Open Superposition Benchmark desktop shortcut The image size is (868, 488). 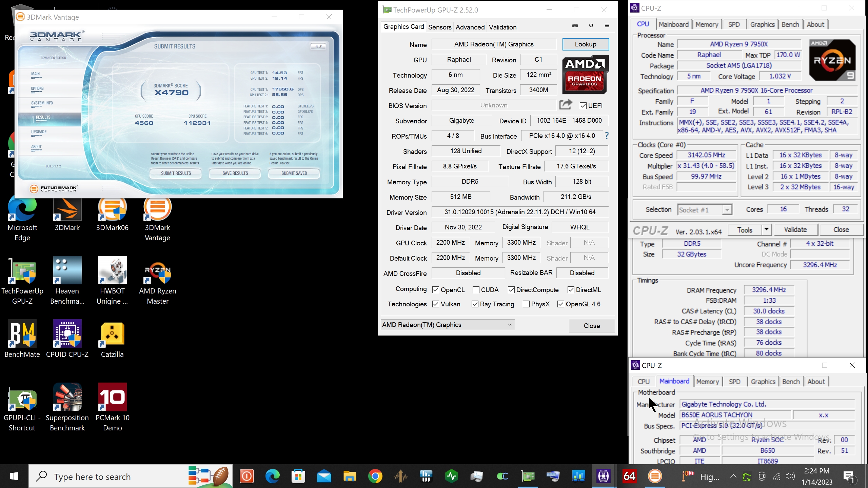pyautogui.click(x=67, y=408)
